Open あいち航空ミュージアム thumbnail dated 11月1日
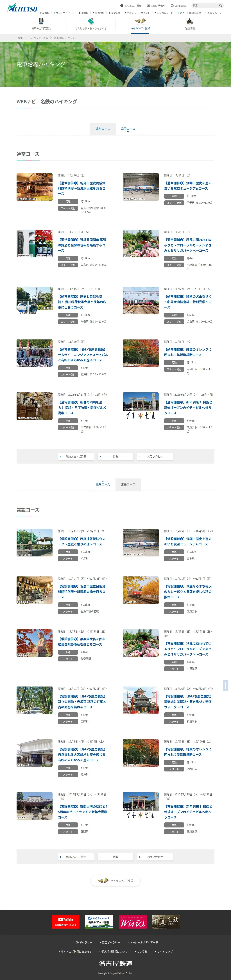This screenshot has height=980, width=231. (141, 187)
